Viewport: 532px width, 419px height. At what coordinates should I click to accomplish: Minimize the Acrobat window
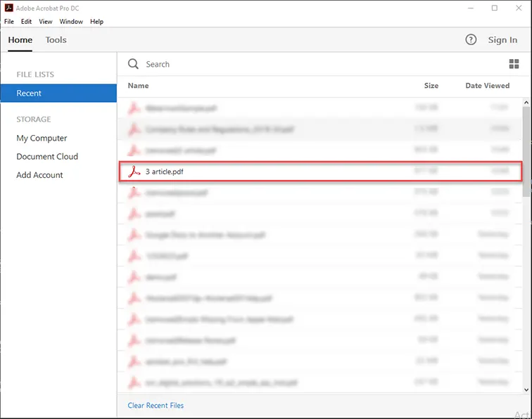pos(471,8)
